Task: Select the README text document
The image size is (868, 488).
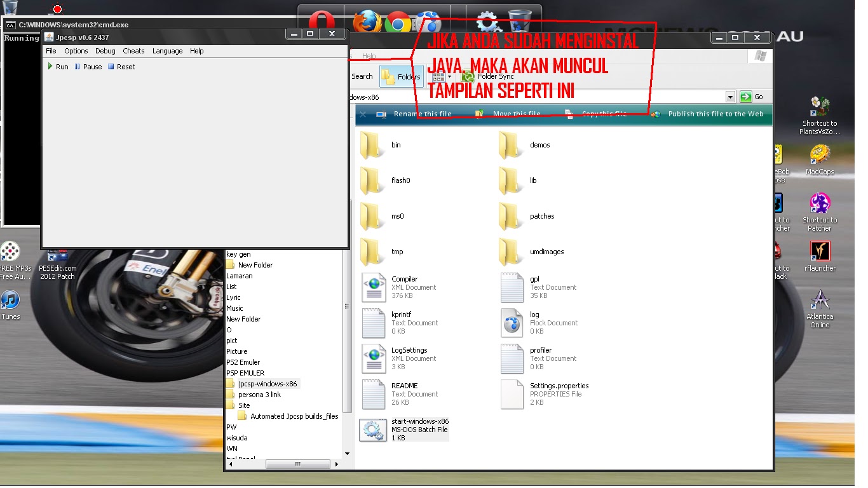Action: click(x=400, y=394)
